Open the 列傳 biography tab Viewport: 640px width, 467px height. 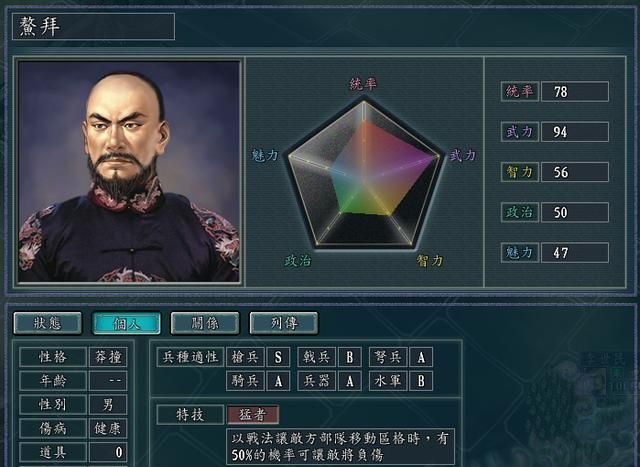pos(284,323)
